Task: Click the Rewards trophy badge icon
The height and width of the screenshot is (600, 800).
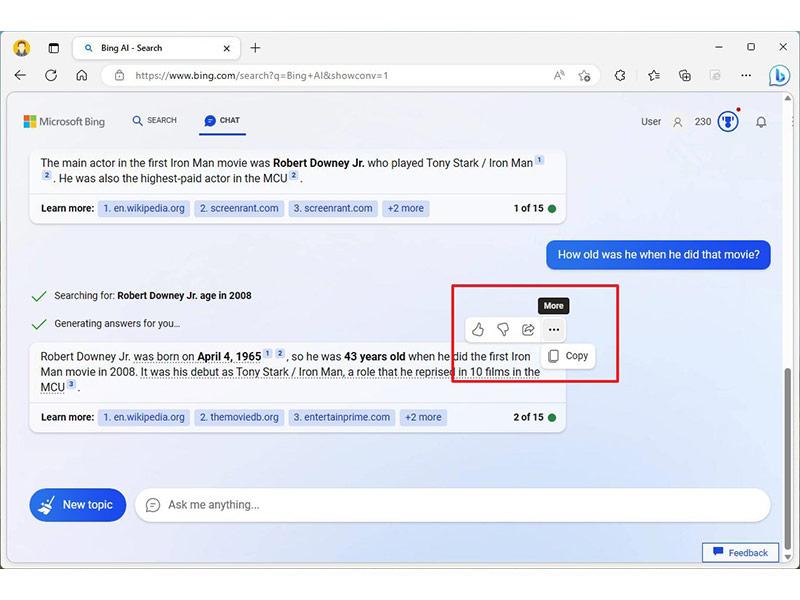Action: [x=728, y=121]
